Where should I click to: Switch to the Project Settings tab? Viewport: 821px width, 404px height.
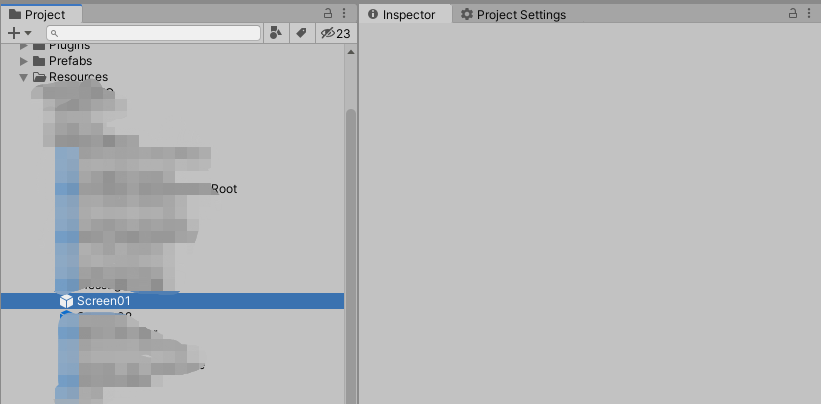pyautogui.click(x=513, y=15)
